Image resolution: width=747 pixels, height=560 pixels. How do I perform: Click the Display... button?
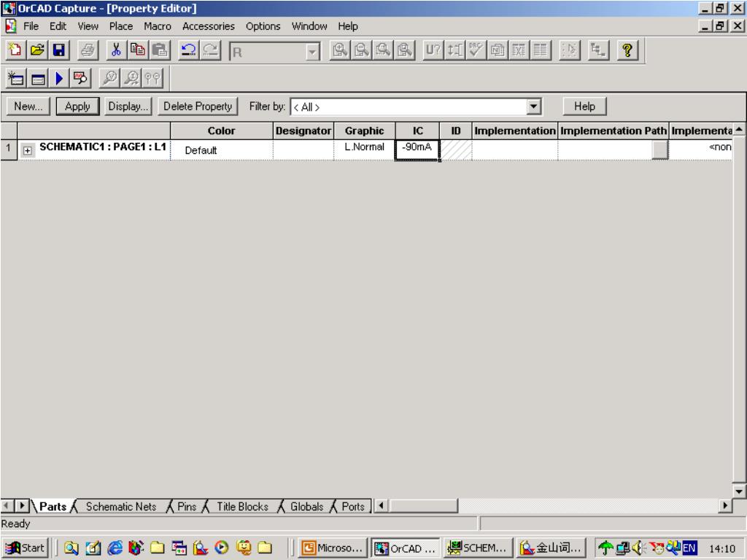(x=128, y=106)
